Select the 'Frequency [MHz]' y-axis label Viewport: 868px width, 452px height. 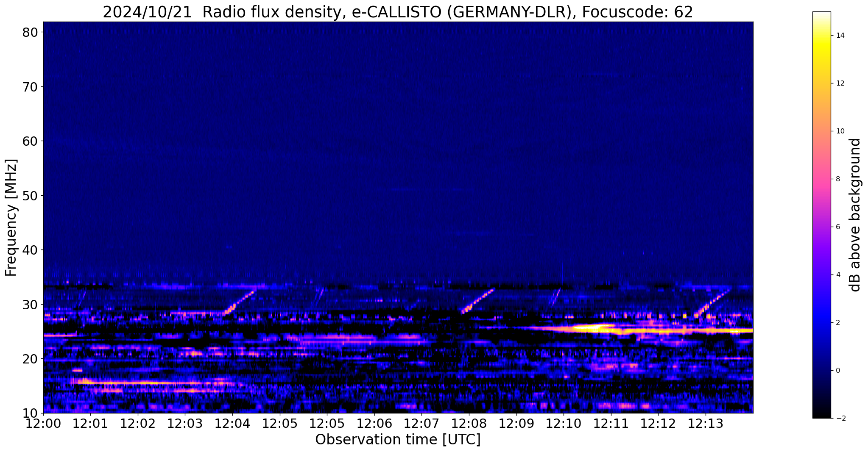click(11, 218)
